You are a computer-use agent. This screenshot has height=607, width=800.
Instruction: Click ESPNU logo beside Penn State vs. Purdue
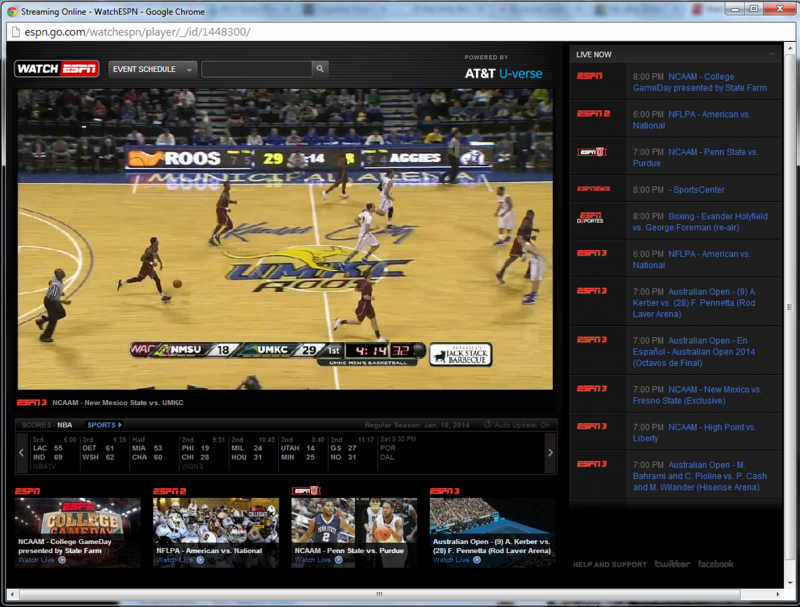592,152
